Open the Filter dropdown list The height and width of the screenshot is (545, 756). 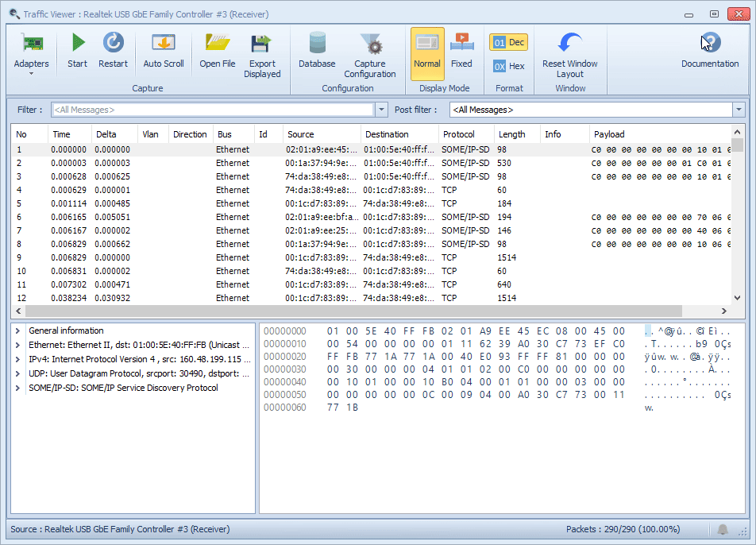[x=381, y=110]
